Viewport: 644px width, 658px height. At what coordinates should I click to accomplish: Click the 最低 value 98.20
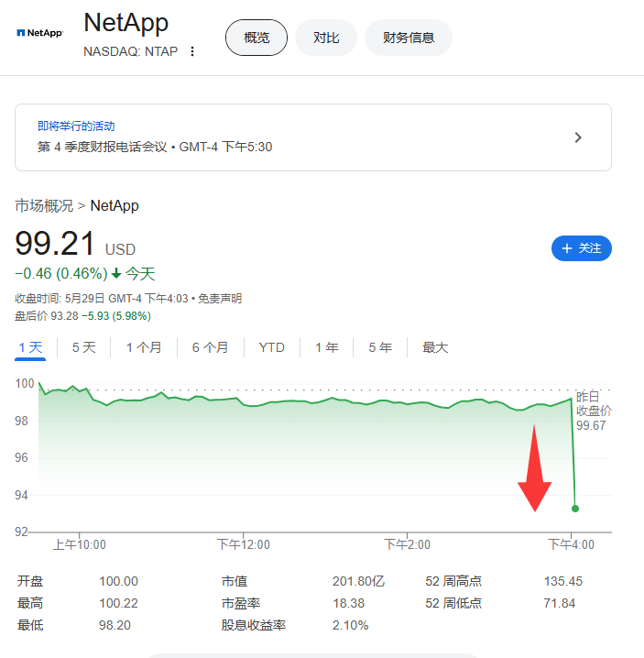pyautogui.click(x=115, y=625)
